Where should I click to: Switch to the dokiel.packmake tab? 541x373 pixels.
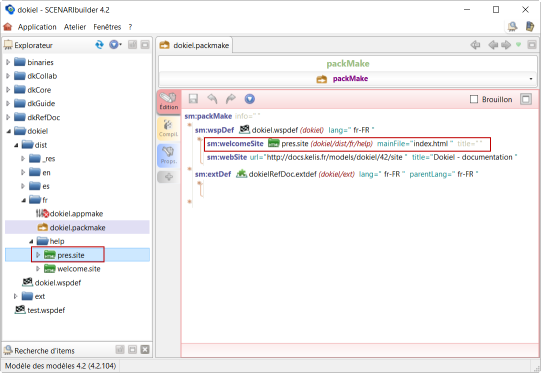194,45
